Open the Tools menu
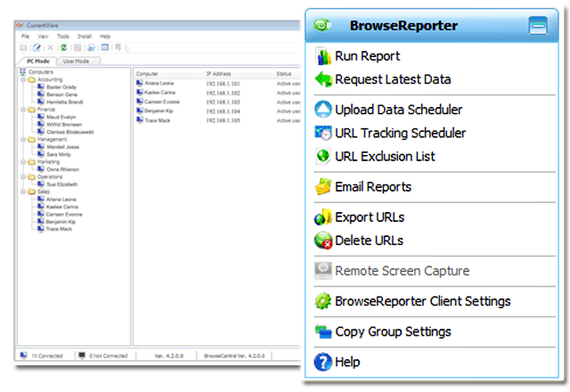Viewport: 570px width, 392px height. click(63, 37)
